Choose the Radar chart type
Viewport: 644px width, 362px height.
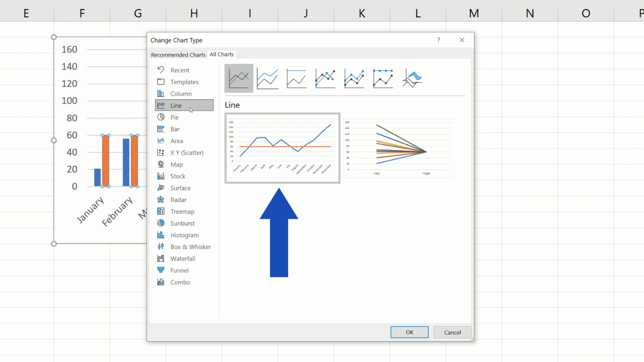coord(177,200)
